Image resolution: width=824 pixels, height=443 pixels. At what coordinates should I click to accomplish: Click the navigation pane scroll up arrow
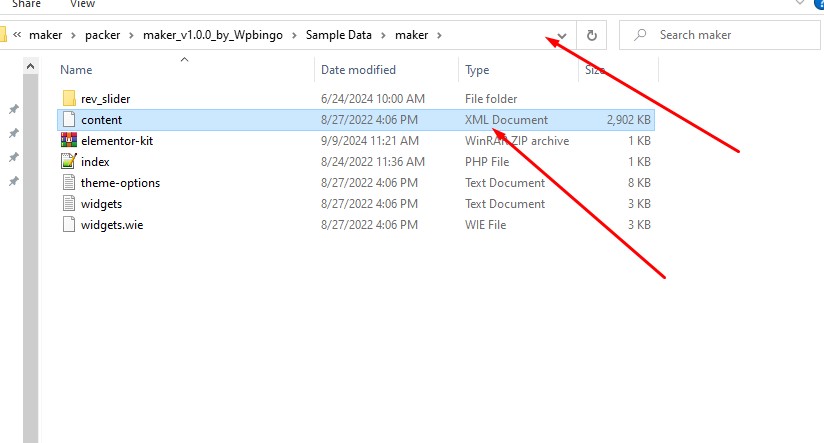(30, 66)
